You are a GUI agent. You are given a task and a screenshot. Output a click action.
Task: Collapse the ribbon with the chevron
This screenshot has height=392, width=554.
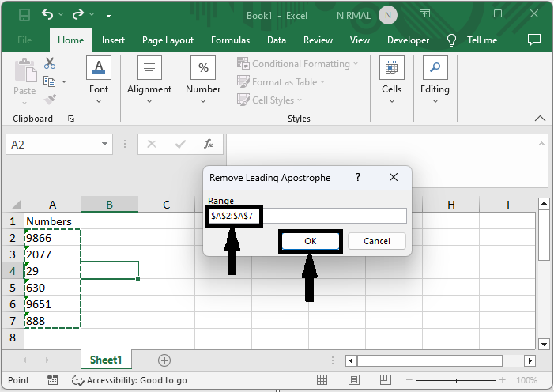tap(540, 119)
